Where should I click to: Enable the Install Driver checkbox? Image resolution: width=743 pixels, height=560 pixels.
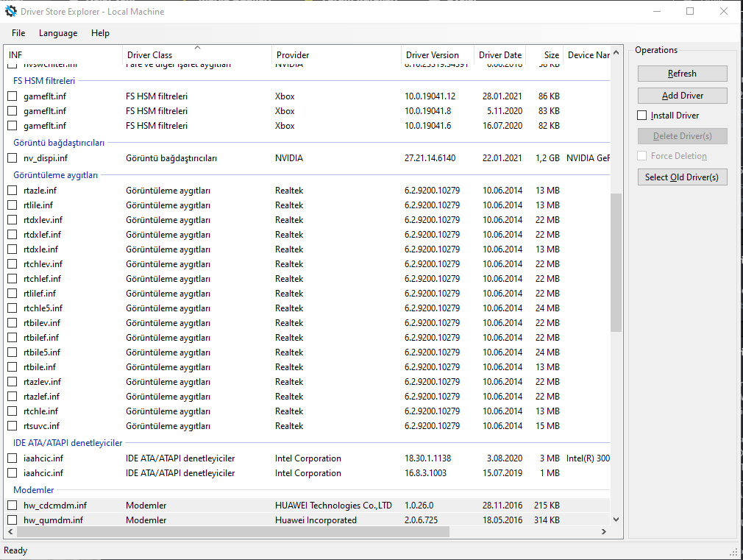click(642, 116)
